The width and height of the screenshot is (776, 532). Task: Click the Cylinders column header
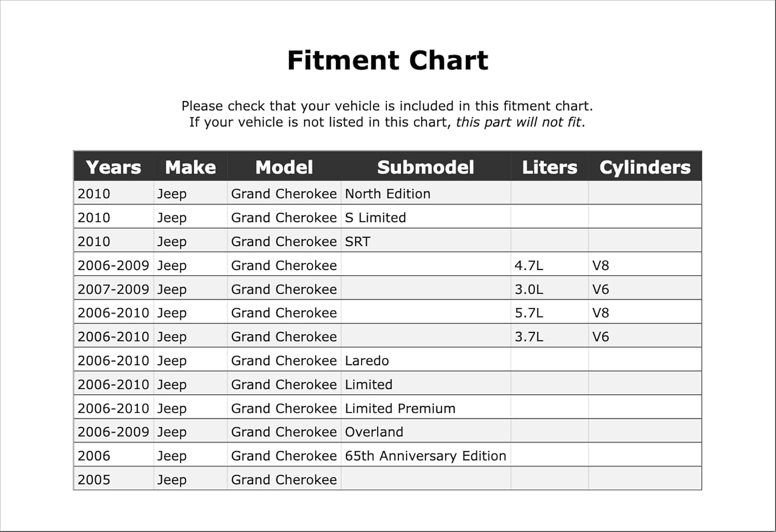point(645,167)
